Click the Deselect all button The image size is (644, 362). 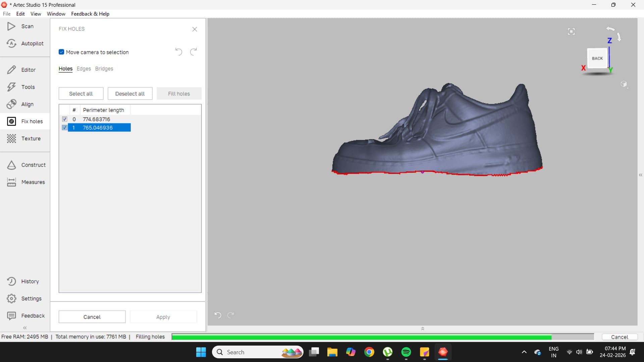point(130,94)
